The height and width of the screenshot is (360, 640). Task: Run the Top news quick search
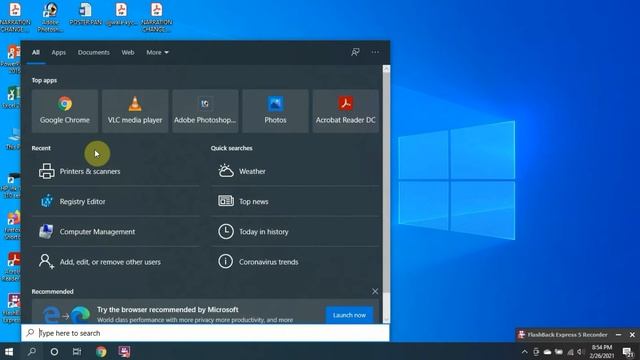click(295, 202)
